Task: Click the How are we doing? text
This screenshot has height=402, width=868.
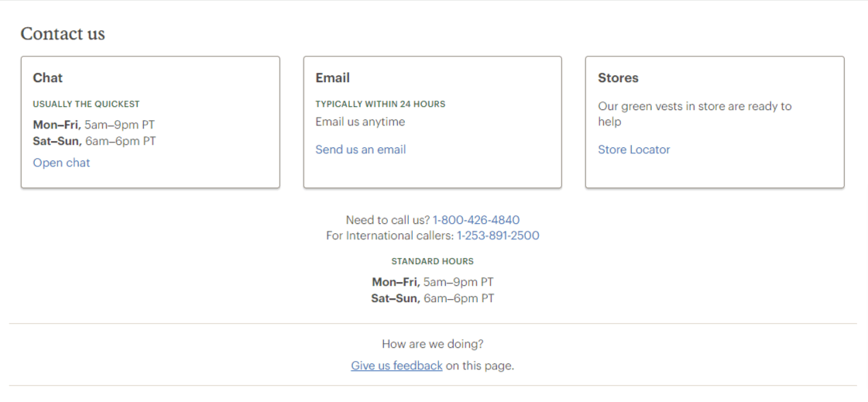Action: (432, 344)
